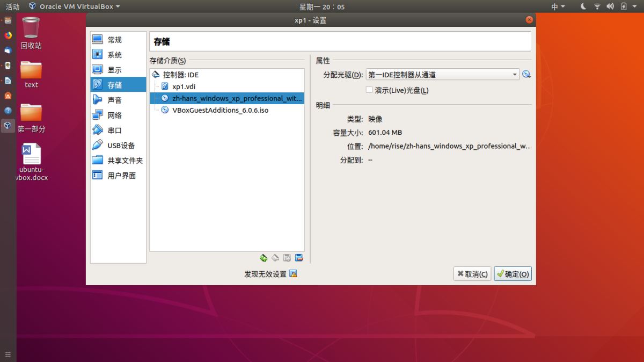This screenshot has height=362, width=644.
Task: Enable the 演示(Live)光盘 checkbox
Action: (369, 90)
